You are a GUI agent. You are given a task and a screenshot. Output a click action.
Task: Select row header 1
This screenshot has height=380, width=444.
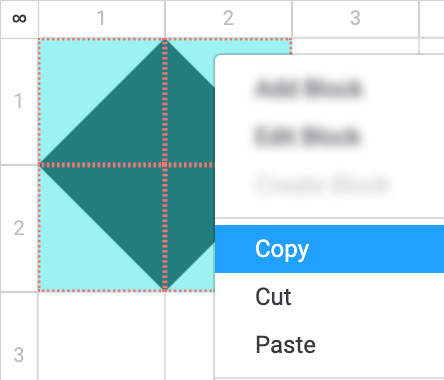(x=19, y=101)
